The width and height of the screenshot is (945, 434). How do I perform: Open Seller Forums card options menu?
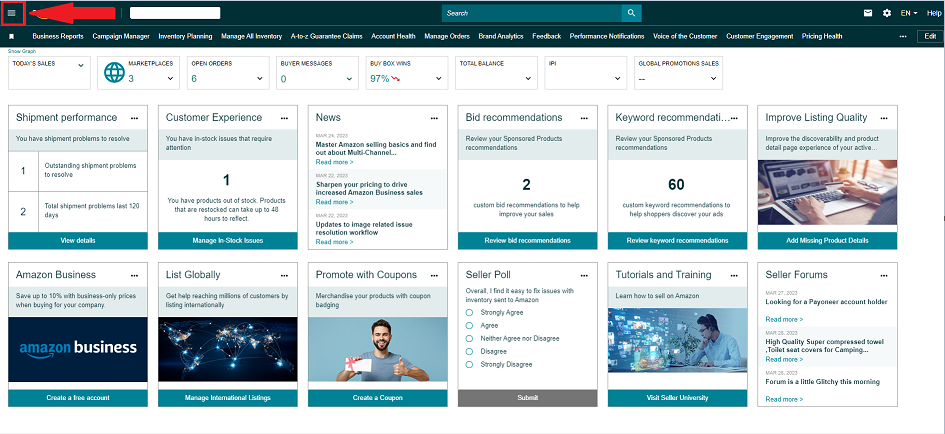click(884, 275)
